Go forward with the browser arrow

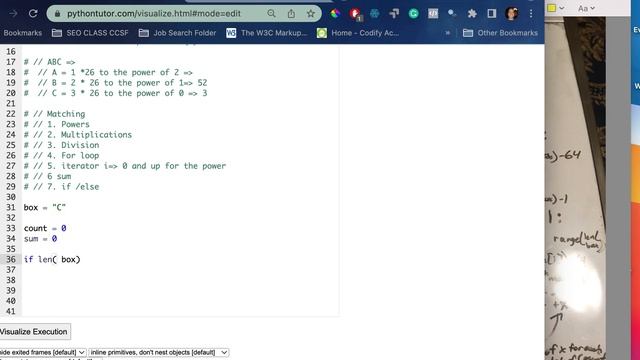pos(13,13)
